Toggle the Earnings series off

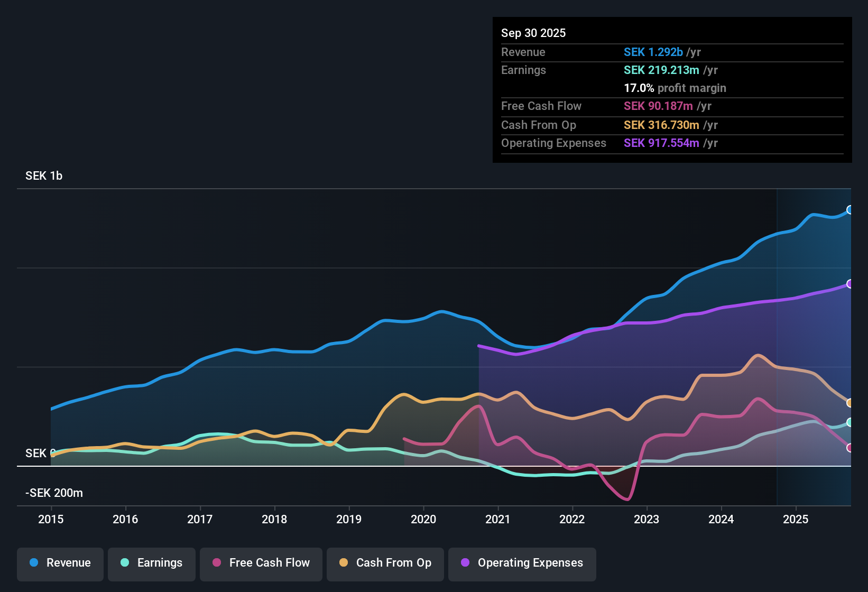(x=151, y=563)
